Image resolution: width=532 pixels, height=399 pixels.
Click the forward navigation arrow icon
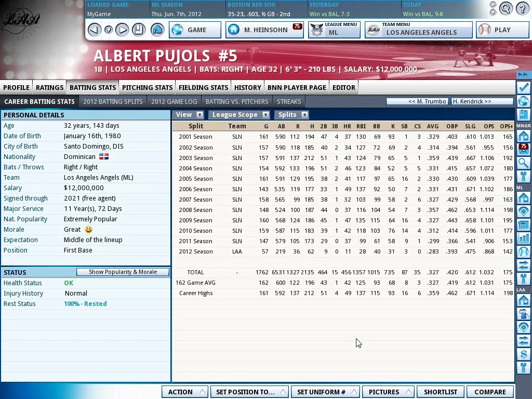coord(122,30)
